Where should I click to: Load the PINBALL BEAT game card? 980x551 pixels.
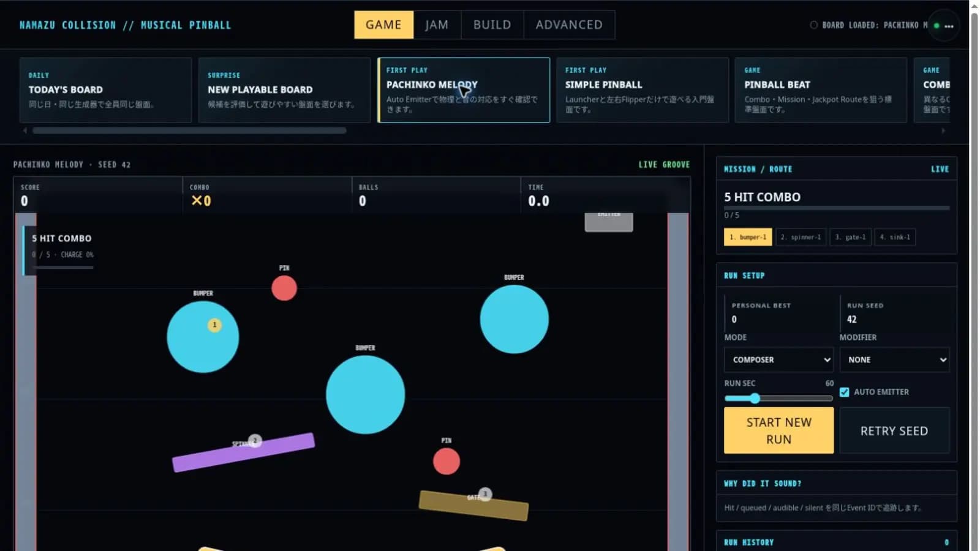tap(821, 90)
